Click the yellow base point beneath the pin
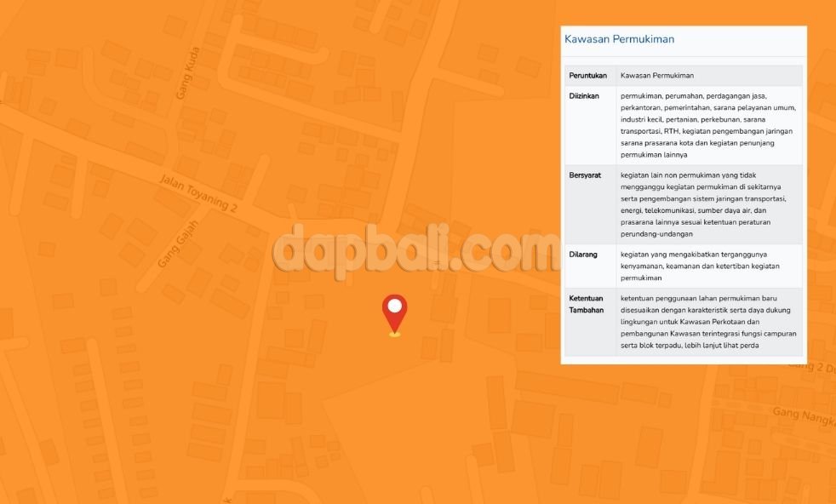 pos(394,334)
